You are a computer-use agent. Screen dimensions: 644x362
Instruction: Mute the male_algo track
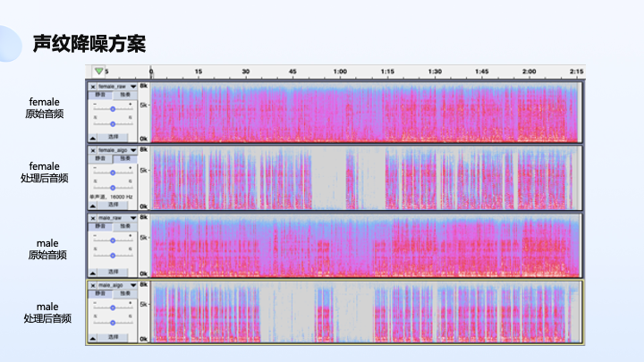[100, 293]
